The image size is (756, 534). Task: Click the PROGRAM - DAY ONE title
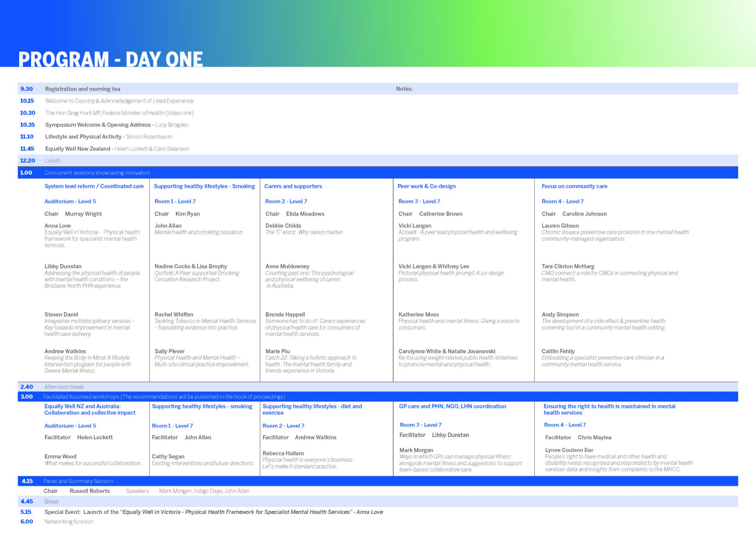[110, 59]
